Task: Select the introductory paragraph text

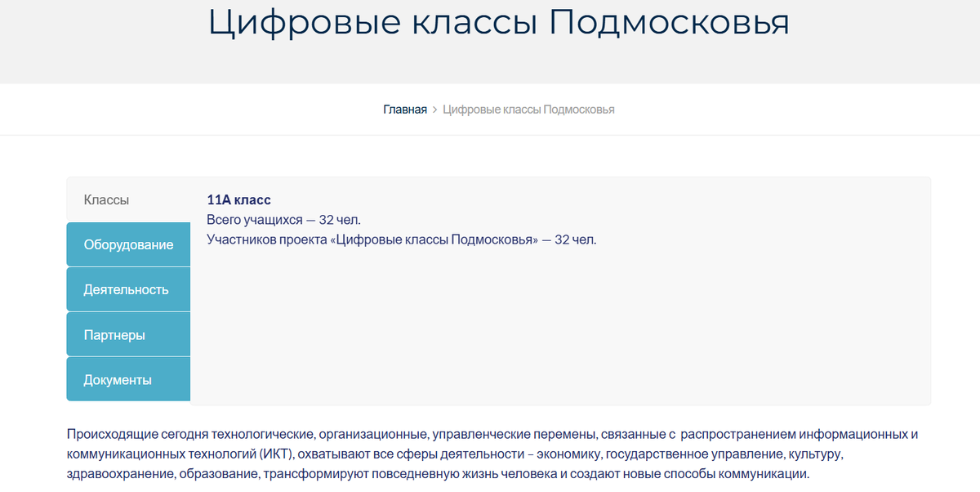Action: click(x=490, y=454)
